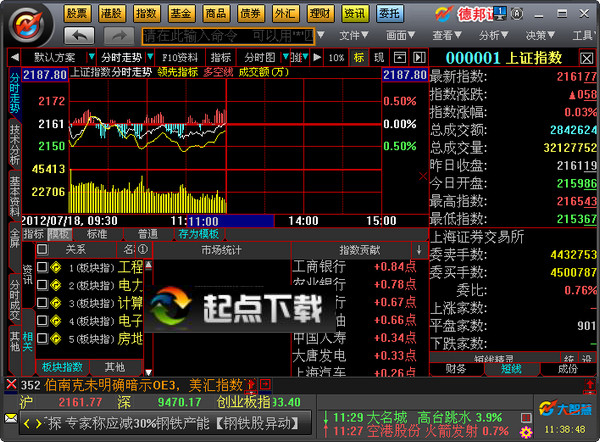Screen dimensions: 600x442
Task: Click yellow diamond icon for 2 (板块指) row
Action: (x=56, y=285)
